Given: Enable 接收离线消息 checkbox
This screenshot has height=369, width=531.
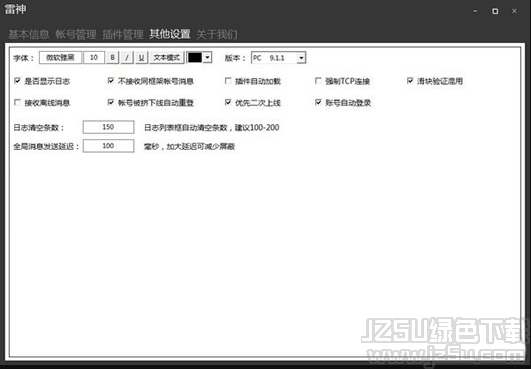Looking at the screenshot, I should 17,102.
